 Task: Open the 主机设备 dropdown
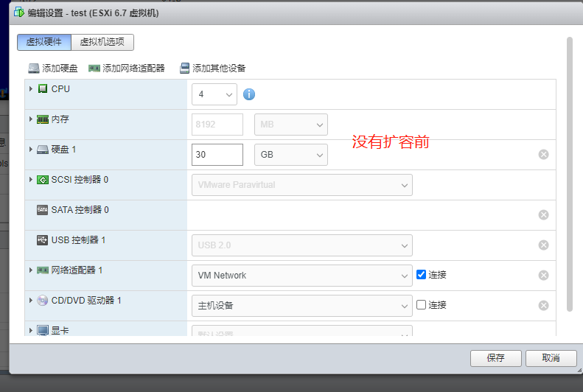pos(302,306)
